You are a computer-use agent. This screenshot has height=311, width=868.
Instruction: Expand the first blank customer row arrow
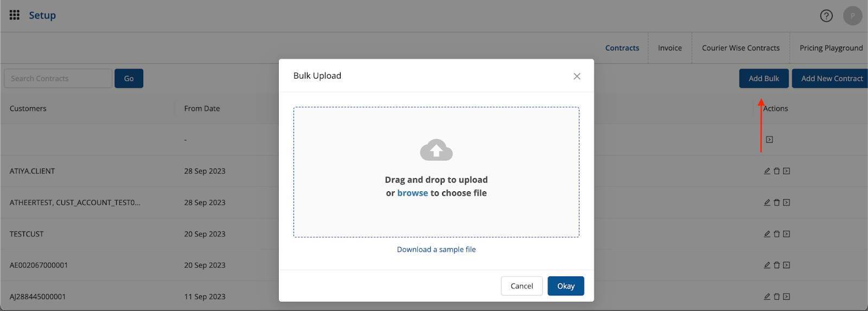pos(769,140)
